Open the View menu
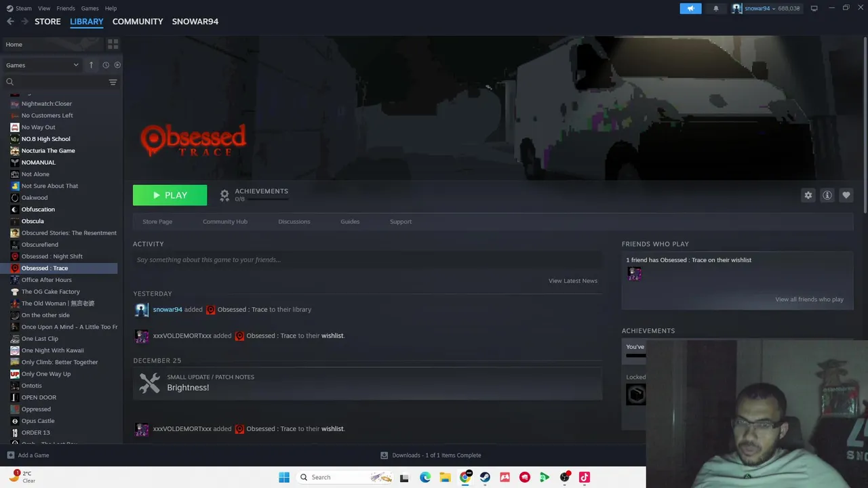The image size is (868, 488). tap(44, 8)
